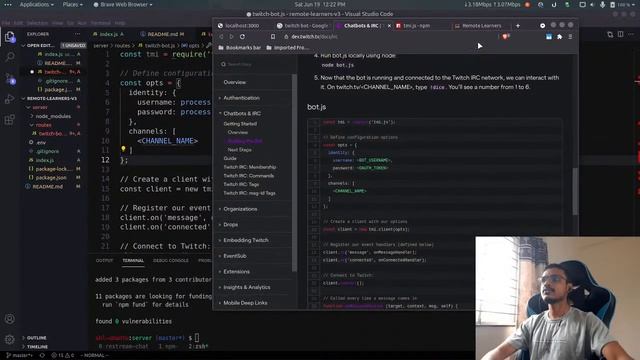Click the volume icon in the system tray
The image size is (640, 360).
click(x=592, y=4)
